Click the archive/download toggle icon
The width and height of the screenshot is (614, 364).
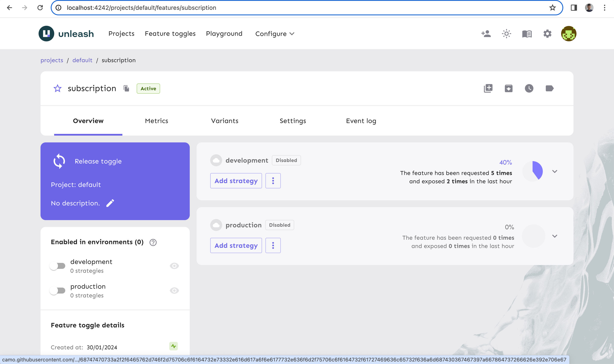click(508, 88)
